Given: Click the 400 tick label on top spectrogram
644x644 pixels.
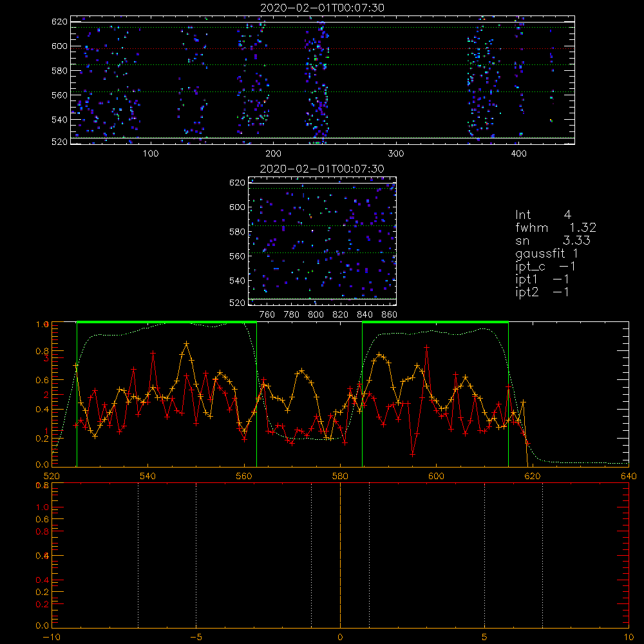Looking at the screenshot, I should click(518, 154).
